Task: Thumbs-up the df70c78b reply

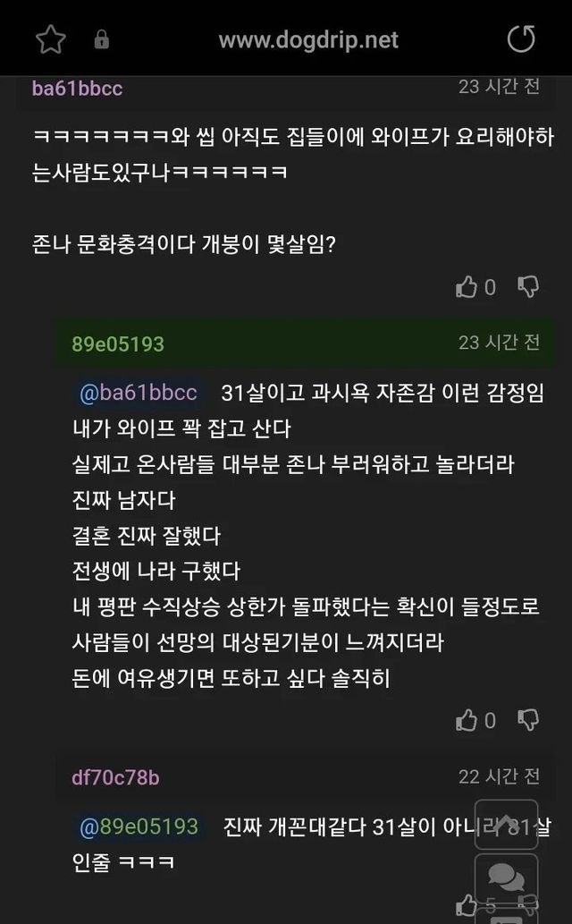Action: click(467, 905)
